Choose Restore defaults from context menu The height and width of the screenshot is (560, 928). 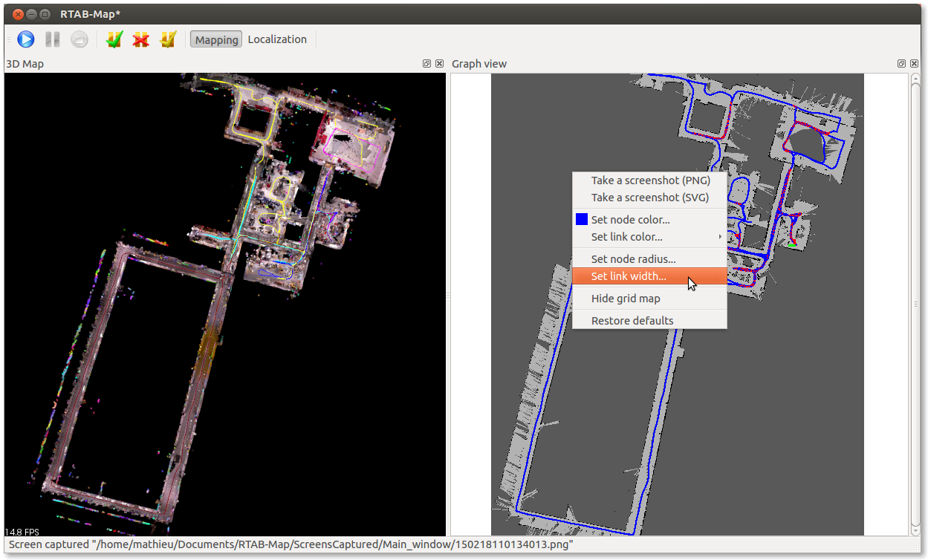[632, 321]
